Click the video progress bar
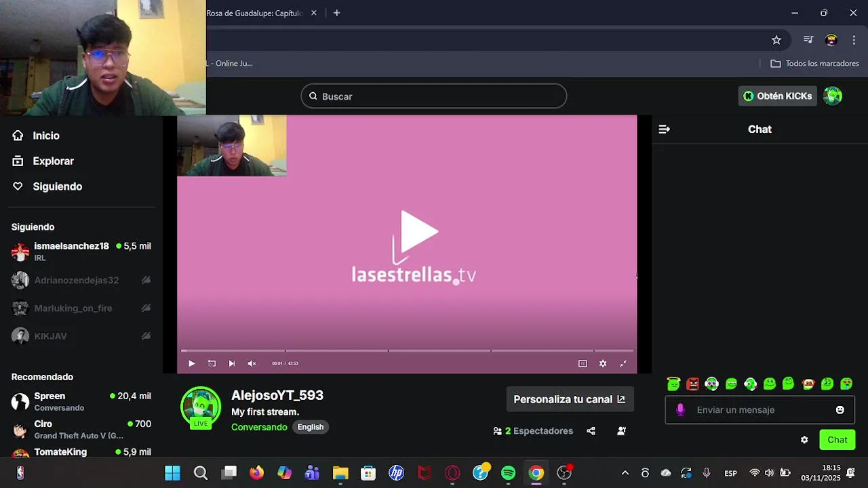 pos(407,350)
